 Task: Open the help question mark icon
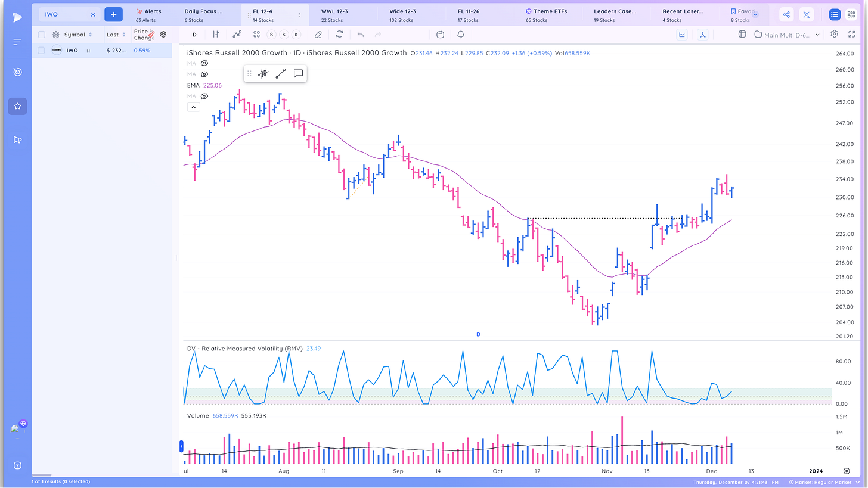pyautogui.click(x=17, y=465)
